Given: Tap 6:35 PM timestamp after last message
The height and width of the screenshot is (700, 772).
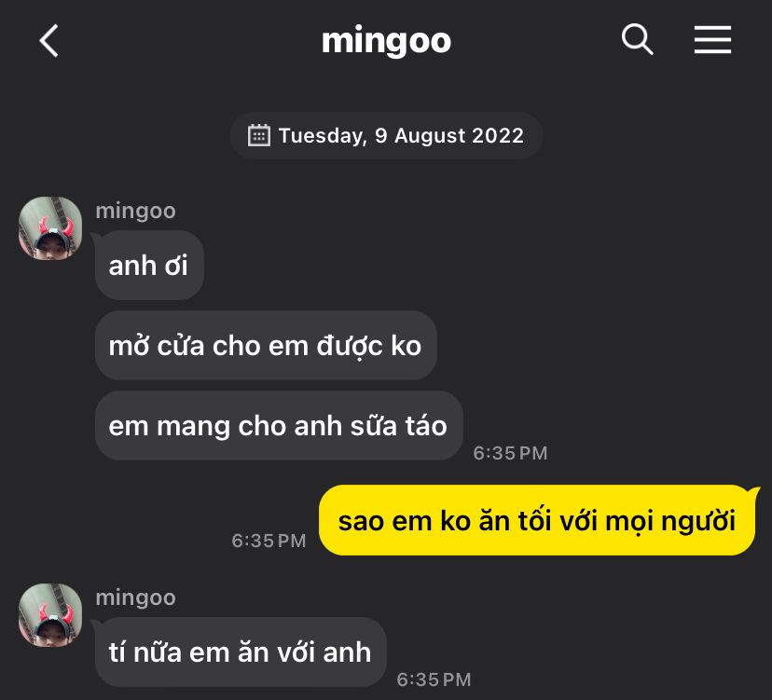Looking at the screenshot, I should click(434, 679).
